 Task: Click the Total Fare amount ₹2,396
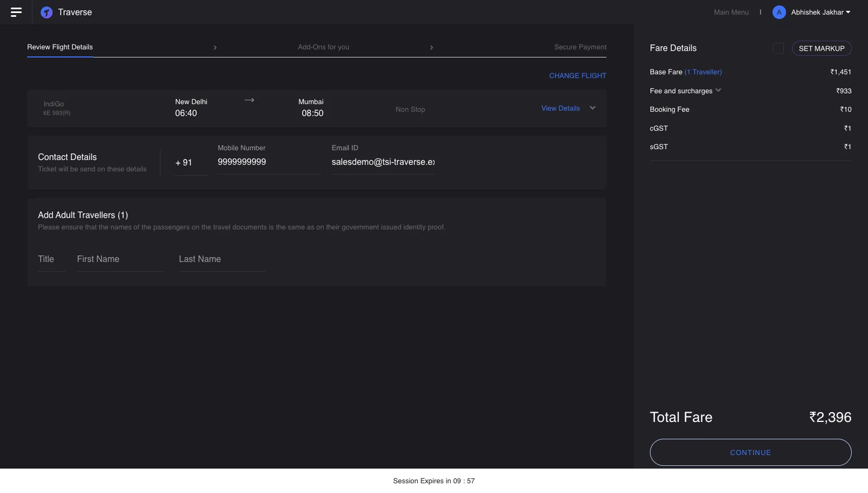pyautogui.click(x=830, y=417)
